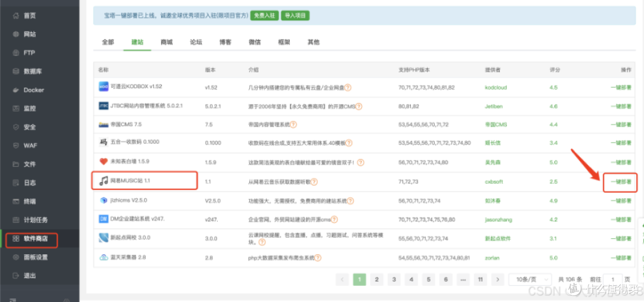Click help icon beside 可道云KODBOX description
Image resolution: width=644 pixels, height=302 pixels.
[348, 87]
